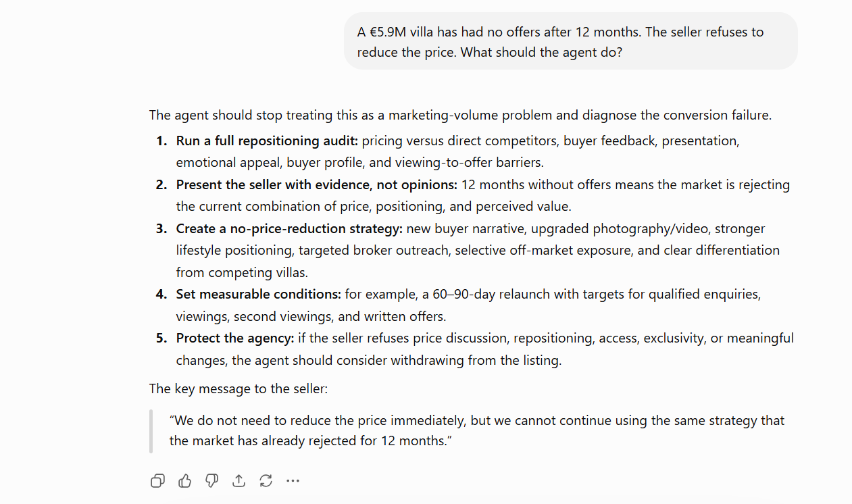
Task: Click the heading 'Present the seller with evidence, not opinions:'
Action: point(317,184)
